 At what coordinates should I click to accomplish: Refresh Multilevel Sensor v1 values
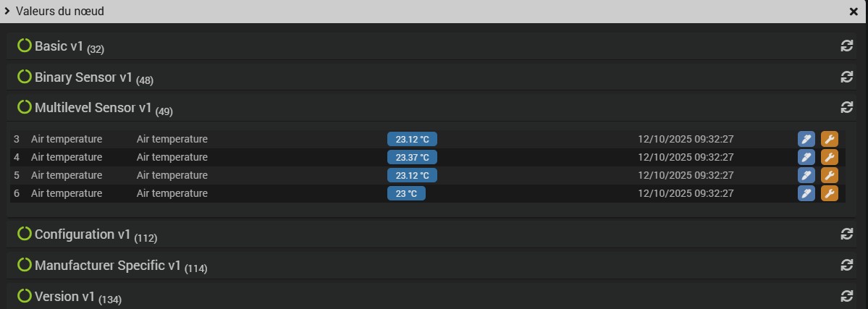click(846, 107)
